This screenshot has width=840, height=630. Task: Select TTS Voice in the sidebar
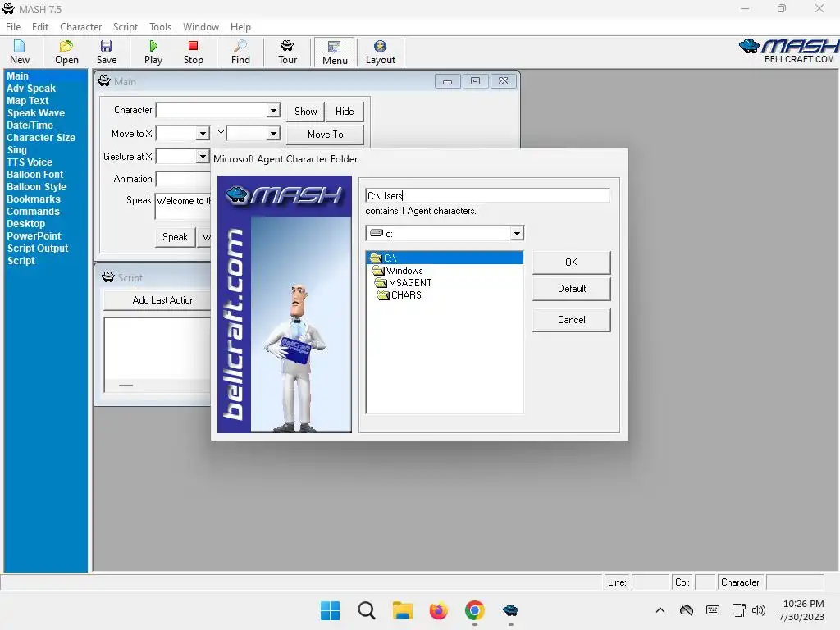coord(30,162)
